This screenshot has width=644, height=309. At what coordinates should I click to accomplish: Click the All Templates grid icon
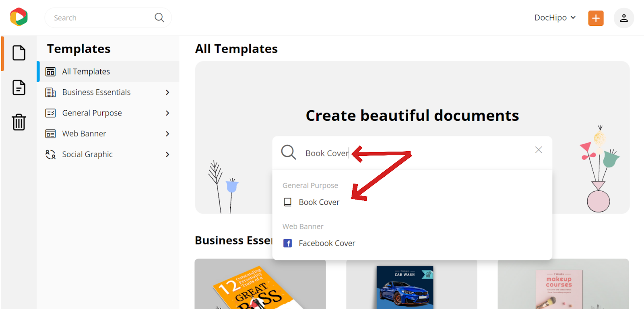click(x=50, y=72)
